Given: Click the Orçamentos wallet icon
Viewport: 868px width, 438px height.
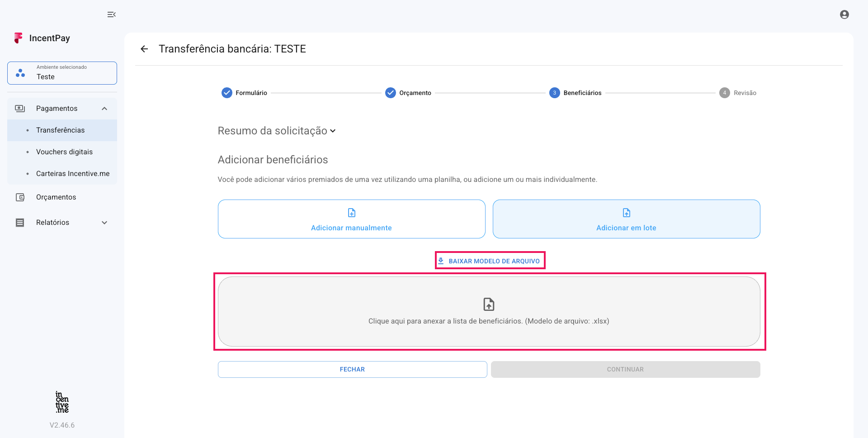Looking at the screenshot, I should [x=20, y=197].
